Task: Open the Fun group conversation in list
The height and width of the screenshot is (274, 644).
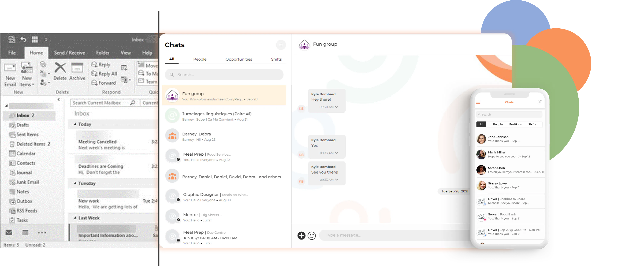Action: [x=224, y=95]
